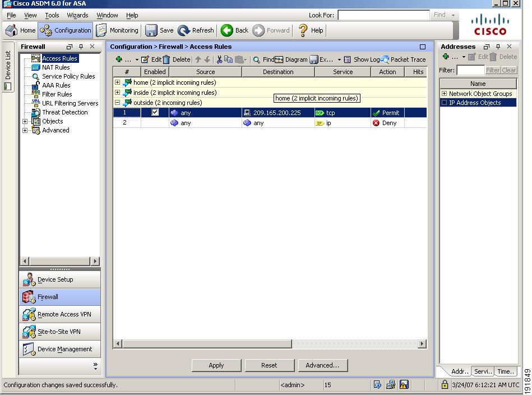This screenshot has height=395, width=532.
Task: Open the File menu
Action: 11,15
